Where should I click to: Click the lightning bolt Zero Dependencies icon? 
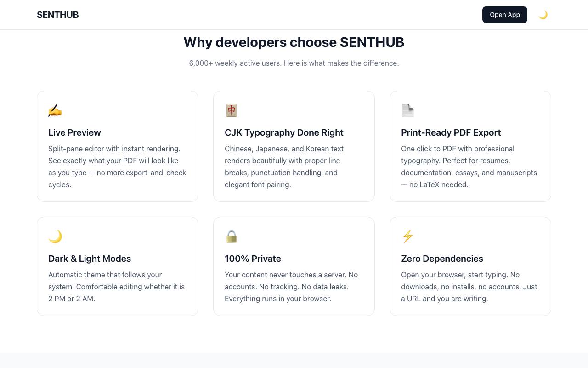pos(408,236)
